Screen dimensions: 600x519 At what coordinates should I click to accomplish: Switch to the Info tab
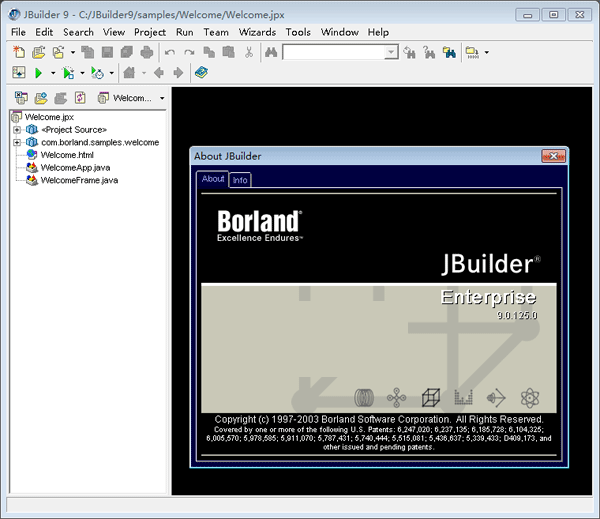[240, 180]
